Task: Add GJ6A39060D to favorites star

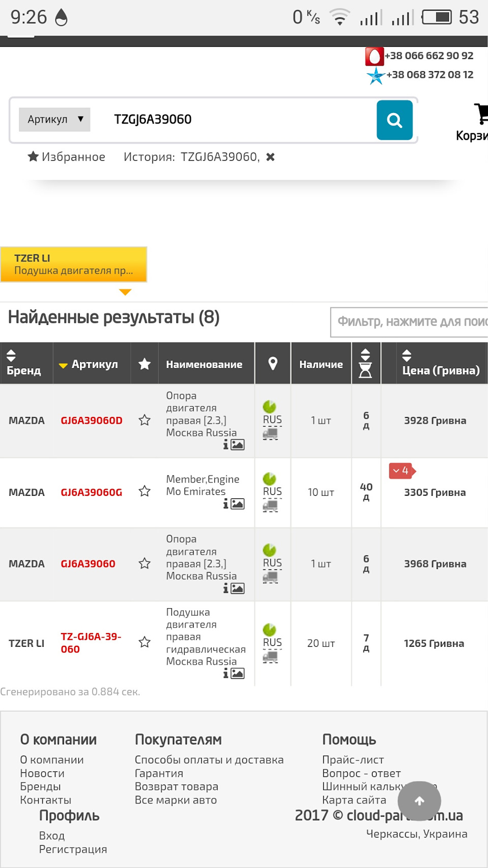Action: [x=145, y=420]
